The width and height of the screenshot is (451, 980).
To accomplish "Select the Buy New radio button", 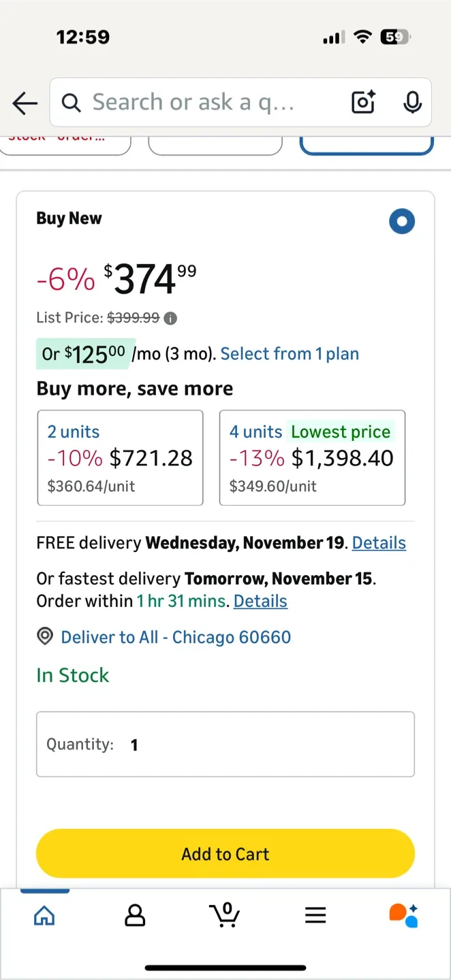I will (402, 222).
